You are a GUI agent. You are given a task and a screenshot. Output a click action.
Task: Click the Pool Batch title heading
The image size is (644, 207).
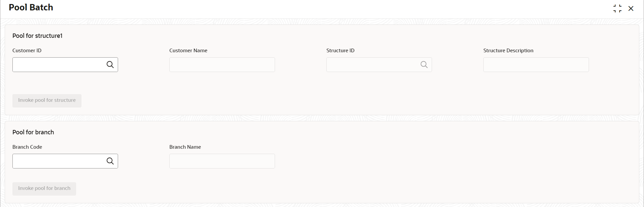(31, 7)
